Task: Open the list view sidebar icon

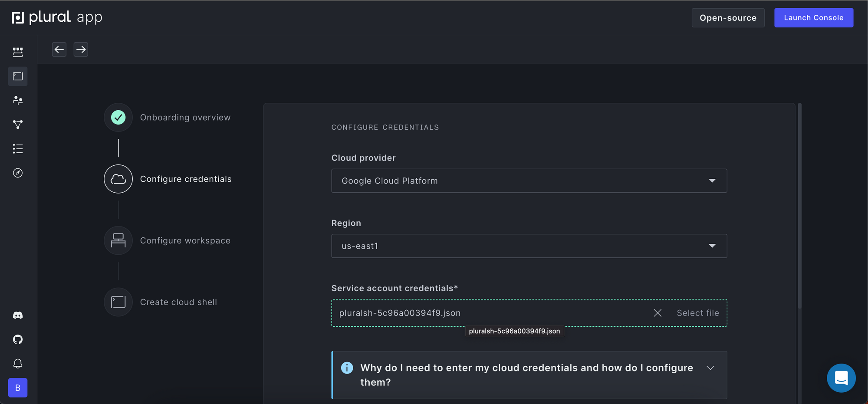Action: [x=18, y=149]
